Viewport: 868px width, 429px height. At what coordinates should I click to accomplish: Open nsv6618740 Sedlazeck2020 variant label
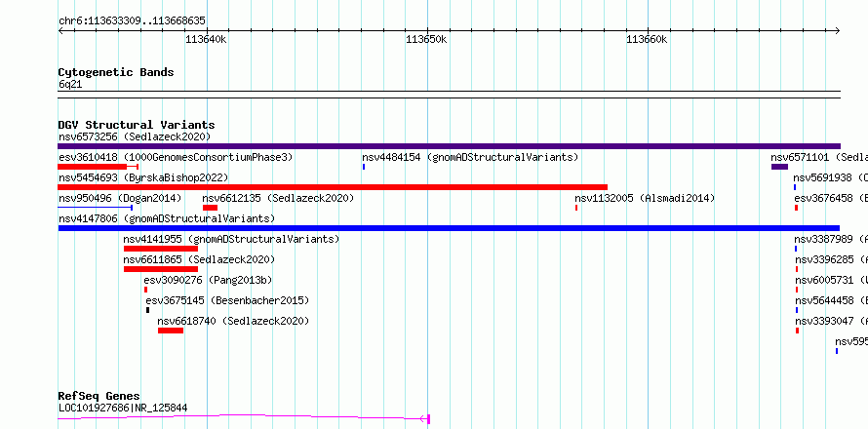[233, 321]
